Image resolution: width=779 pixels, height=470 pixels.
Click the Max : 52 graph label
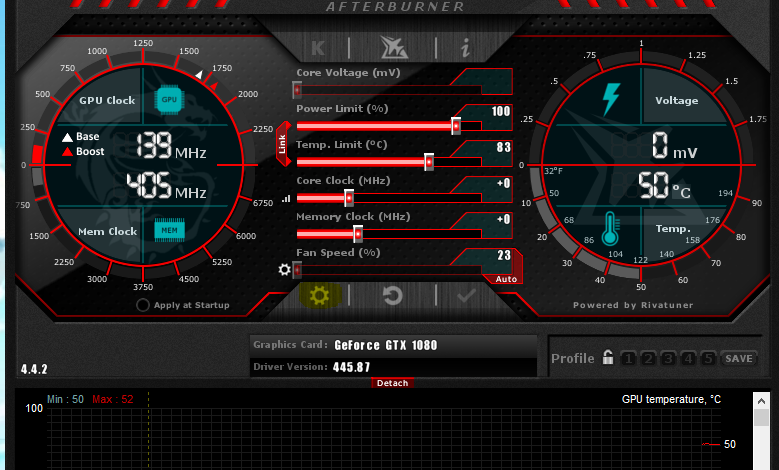pyautogui.click(x=113, y=399)
